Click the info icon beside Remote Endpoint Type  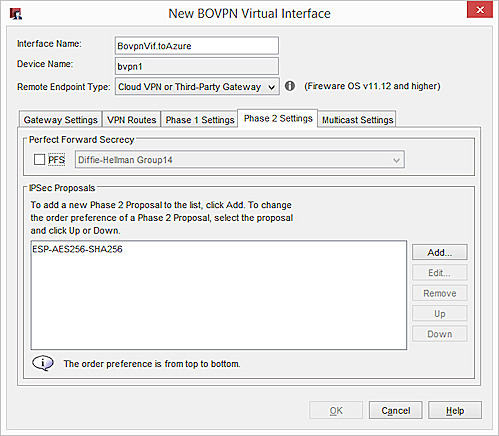tap(290, 86)
